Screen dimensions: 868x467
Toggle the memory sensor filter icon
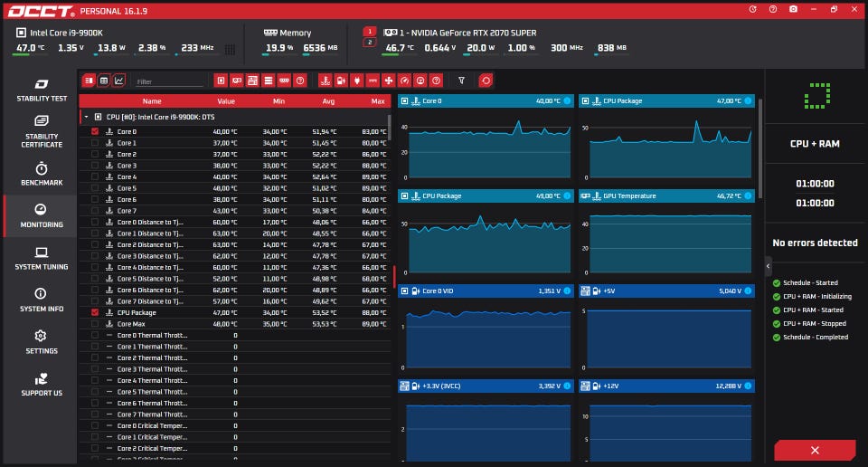pos(284,81)
